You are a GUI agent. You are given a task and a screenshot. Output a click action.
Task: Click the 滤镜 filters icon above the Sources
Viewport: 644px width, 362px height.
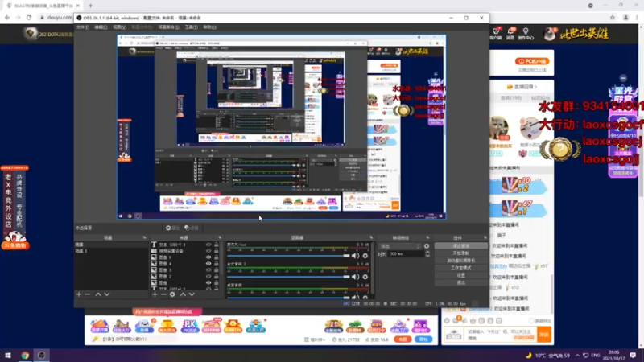[x=192, y=228]
